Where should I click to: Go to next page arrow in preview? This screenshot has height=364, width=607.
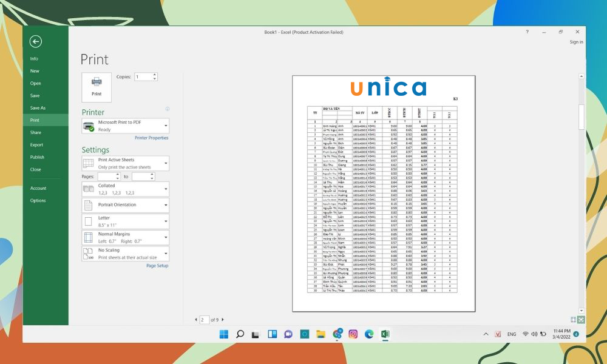(x=223, y=320)
